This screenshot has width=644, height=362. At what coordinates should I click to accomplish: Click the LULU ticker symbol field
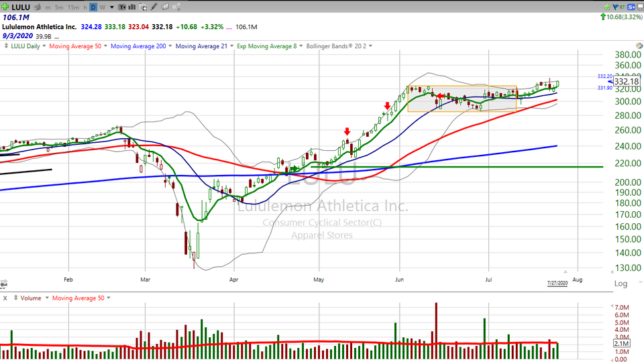click(x=21, y=7)
